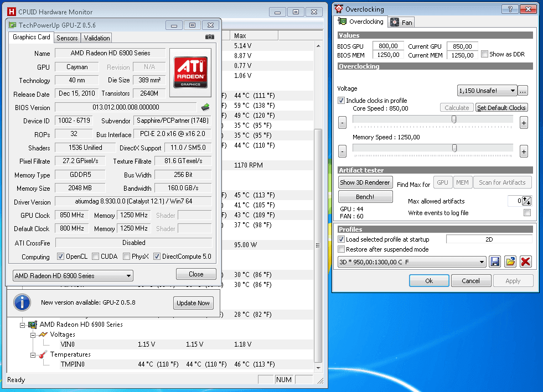This screenshot has height=392, width=543.
Task: Toggle the OpenCL checkbox
Action: point(60,257)
